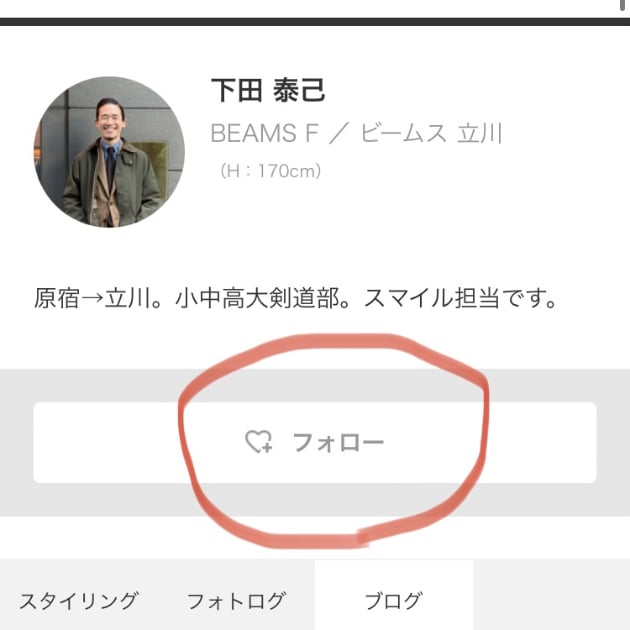Click empty tab area right of ブログ
The height and width of the screenshot is (630, 630).
[551, 595]
